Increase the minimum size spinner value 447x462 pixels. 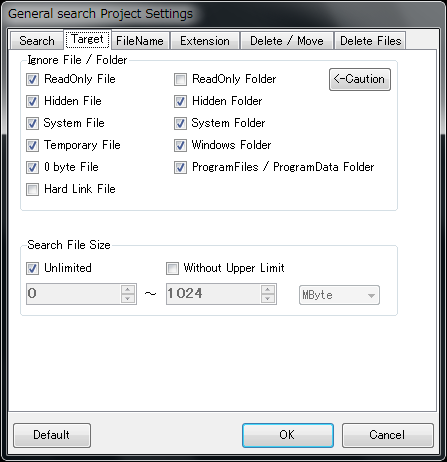(x=128, y=289)
